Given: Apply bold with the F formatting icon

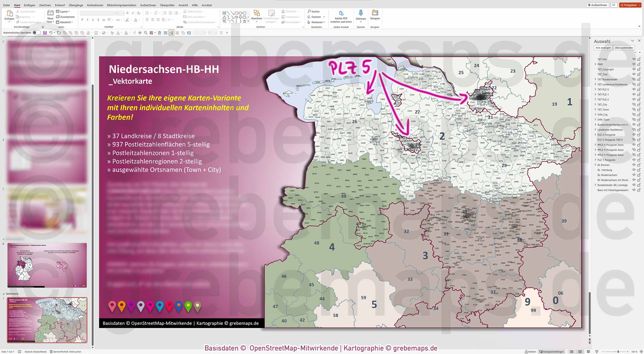Looking at the screenshot, I should coord(83,20).
